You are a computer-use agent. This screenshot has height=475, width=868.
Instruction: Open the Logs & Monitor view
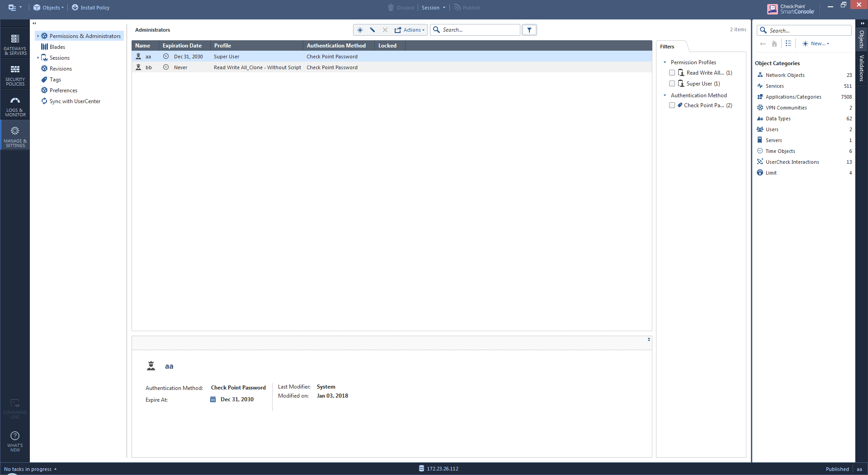(15, 105)
